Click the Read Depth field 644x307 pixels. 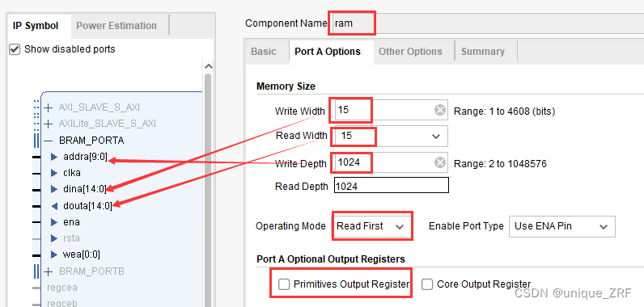point(392,185)
